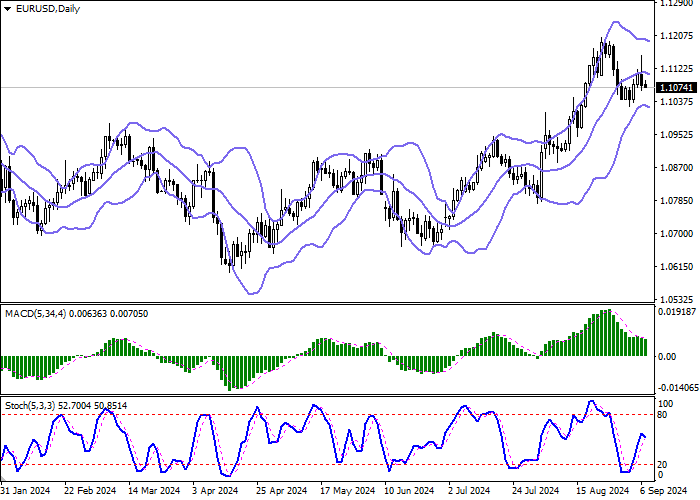Image resolution: width=700 pixels, height=500 pixels.
Task: Select the current price label 1.10741
Action: (x=677, y=88)
